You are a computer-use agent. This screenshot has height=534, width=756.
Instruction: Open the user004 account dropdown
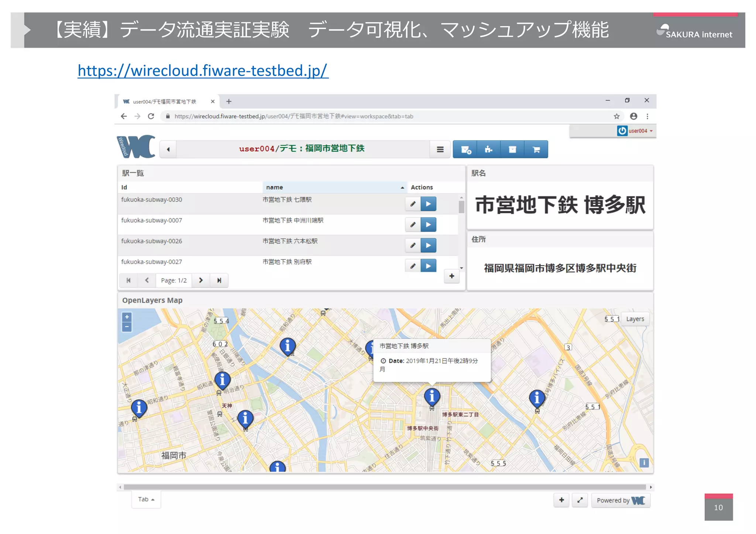pos(635,131)
